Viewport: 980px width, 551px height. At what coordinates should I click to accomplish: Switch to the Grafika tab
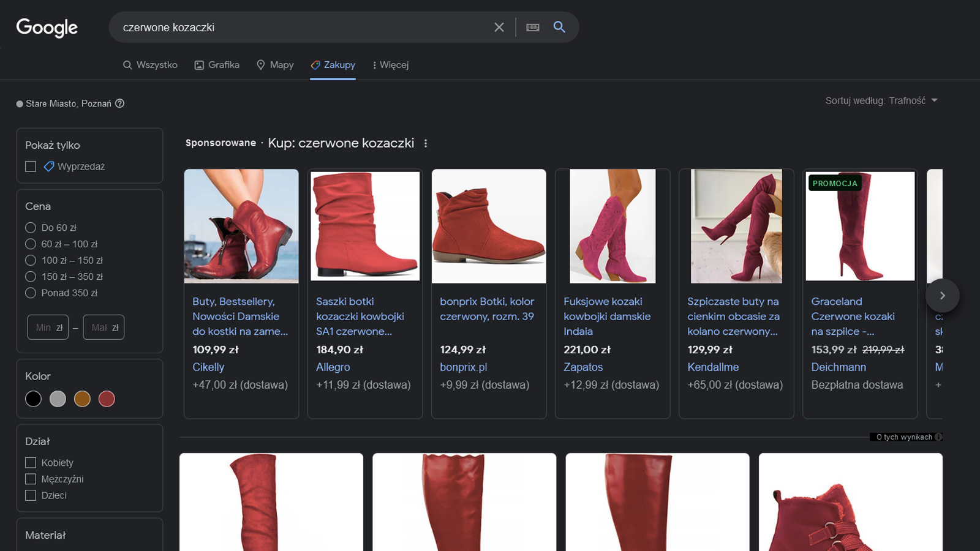217,65
